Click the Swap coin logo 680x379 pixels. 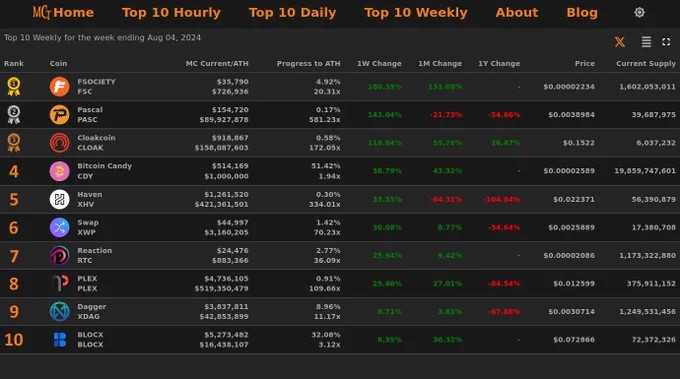click(x=59, y=227)
